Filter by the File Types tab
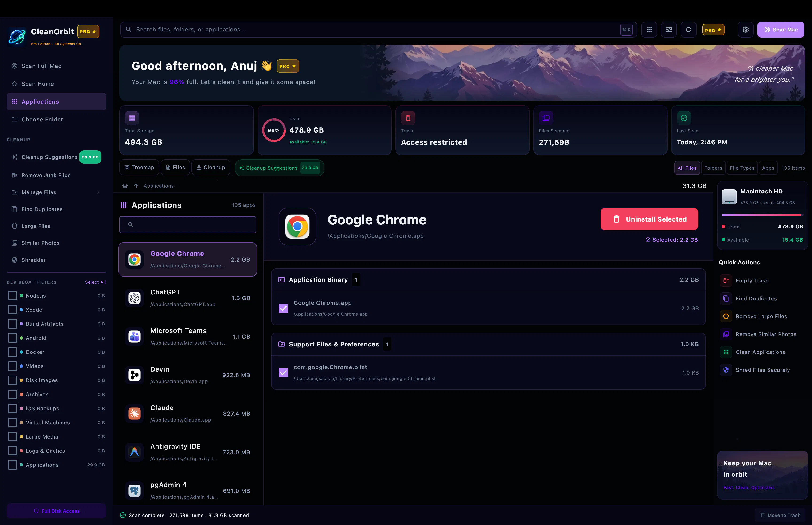 (x=742, y=168)
